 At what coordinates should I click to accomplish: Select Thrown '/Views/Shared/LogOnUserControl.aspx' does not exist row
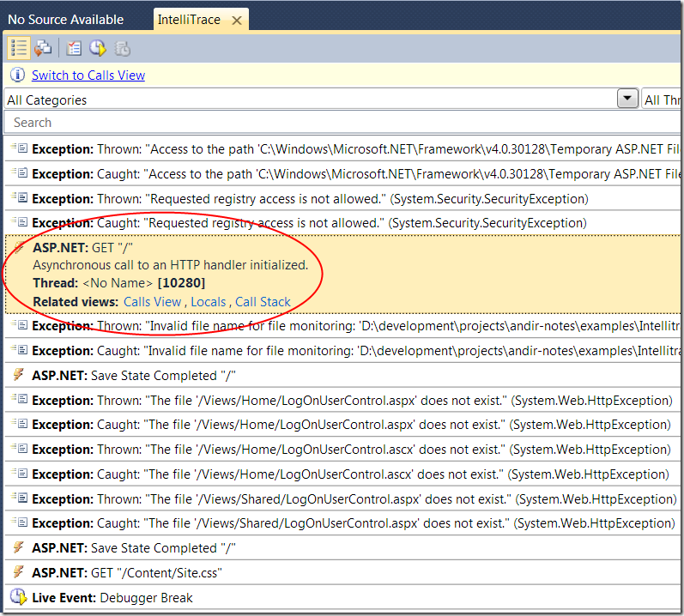click(342, 498)
